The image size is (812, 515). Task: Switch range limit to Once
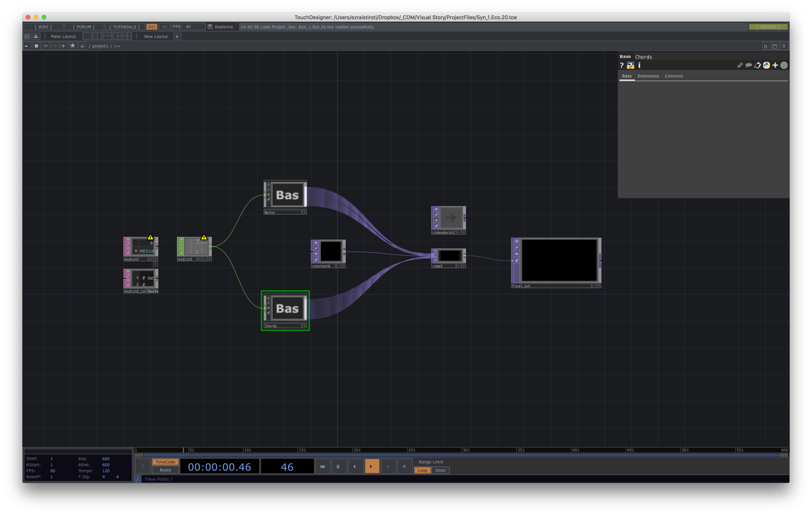[x=440, y=470]
